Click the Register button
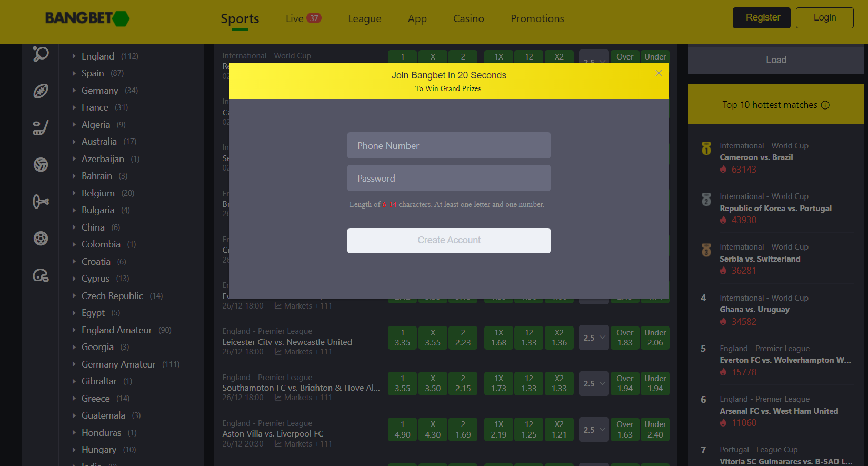868x466 pixels. click(x=762, y=18)
